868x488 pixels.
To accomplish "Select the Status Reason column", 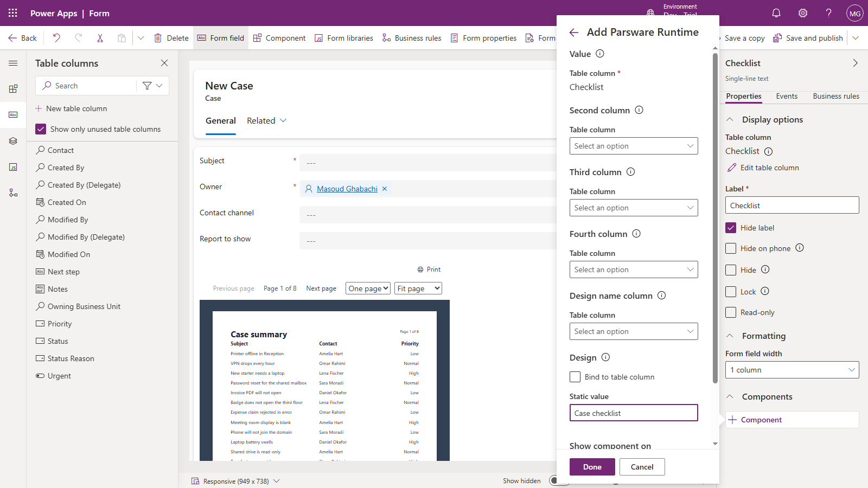I will click(x=71, y=358).
